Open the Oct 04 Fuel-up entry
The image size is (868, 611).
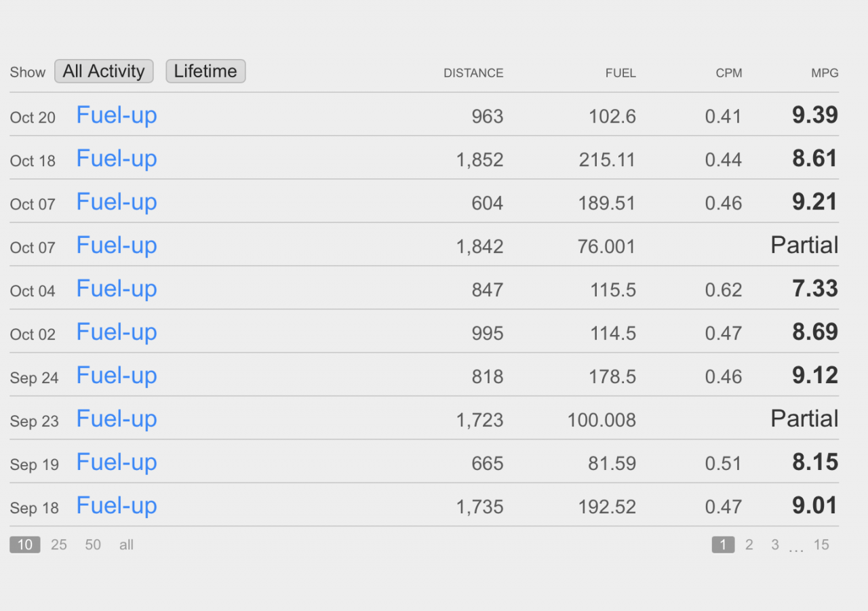(x=117, y=289)
